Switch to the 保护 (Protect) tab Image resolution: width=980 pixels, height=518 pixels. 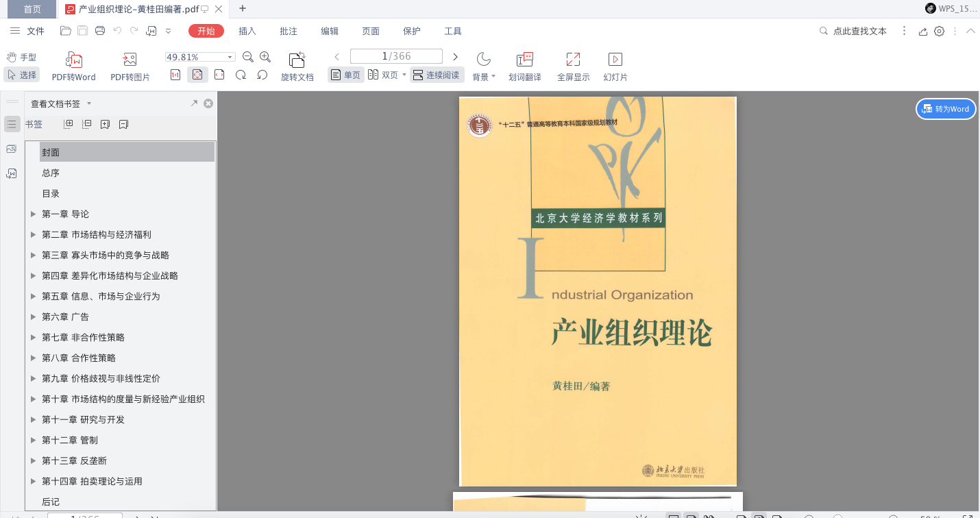tap(412, 31)
